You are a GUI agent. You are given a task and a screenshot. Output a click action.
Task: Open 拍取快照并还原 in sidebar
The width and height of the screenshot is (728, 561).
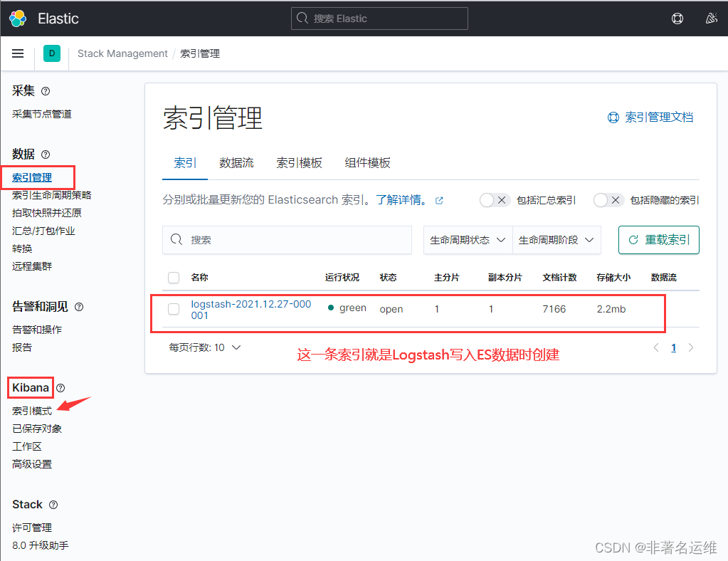pyautogui.click(x=47, y=213)
